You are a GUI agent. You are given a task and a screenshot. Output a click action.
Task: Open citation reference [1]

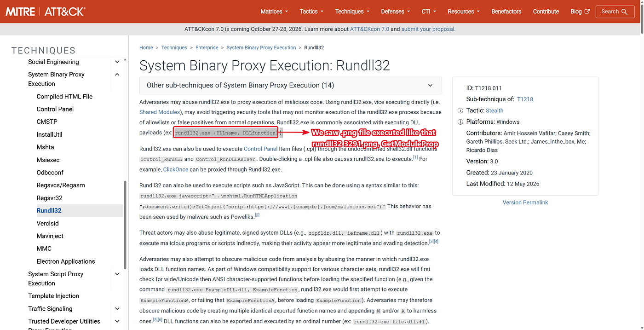pos(415,157)
